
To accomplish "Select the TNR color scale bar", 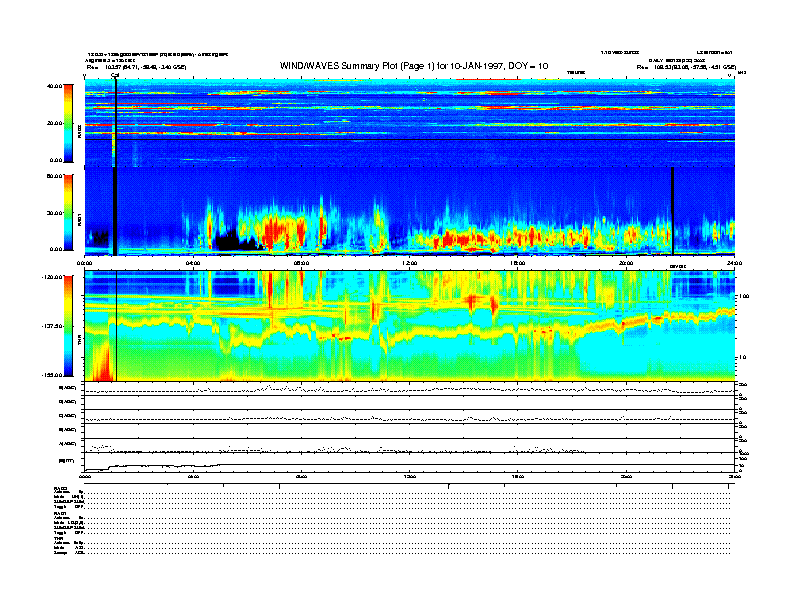I will [x=68, y=326].
